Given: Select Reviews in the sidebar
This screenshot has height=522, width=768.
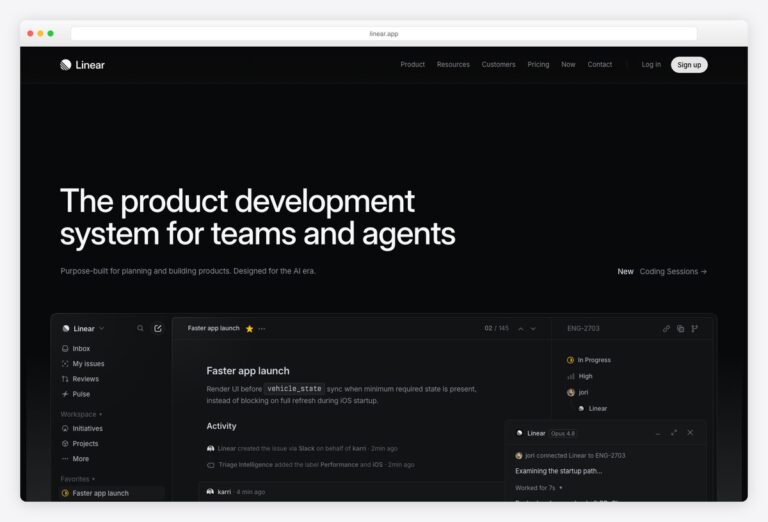Looking at the screenshot, I should click(86, 379).
